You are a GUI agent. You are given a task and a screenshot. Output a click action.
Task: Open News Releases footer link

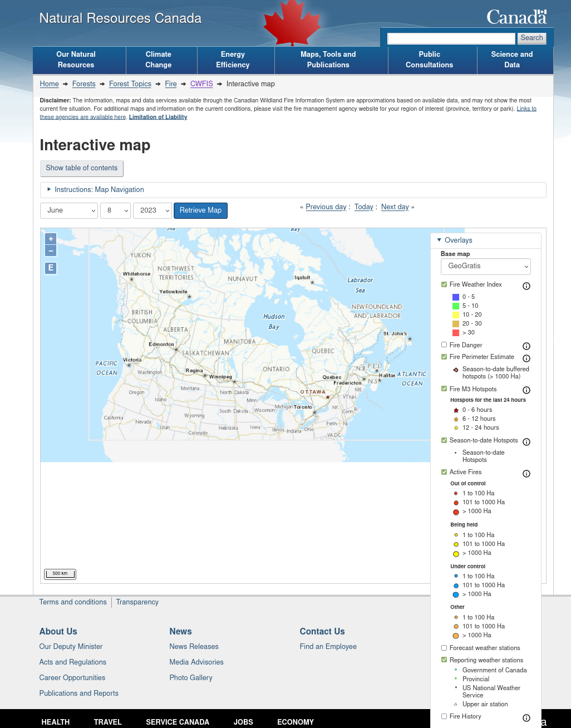[194, 647]
